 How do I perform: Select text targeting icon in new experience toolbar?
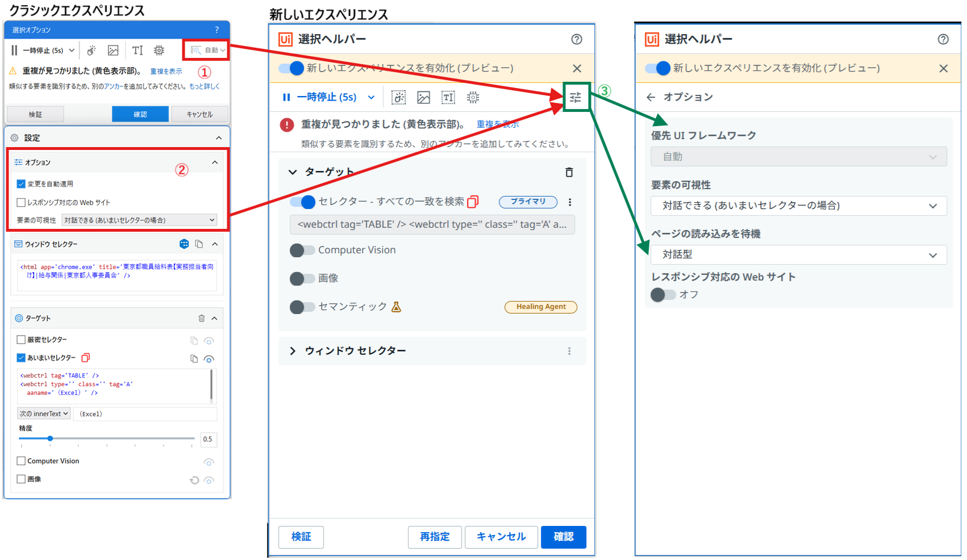pos(448,98)
